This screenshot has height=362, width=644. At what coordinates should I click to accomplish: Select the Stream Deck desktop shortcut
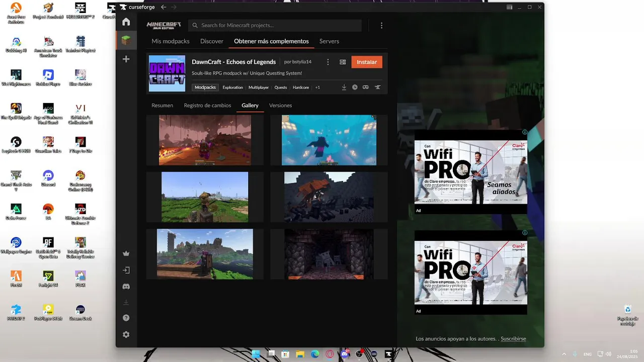80,312
